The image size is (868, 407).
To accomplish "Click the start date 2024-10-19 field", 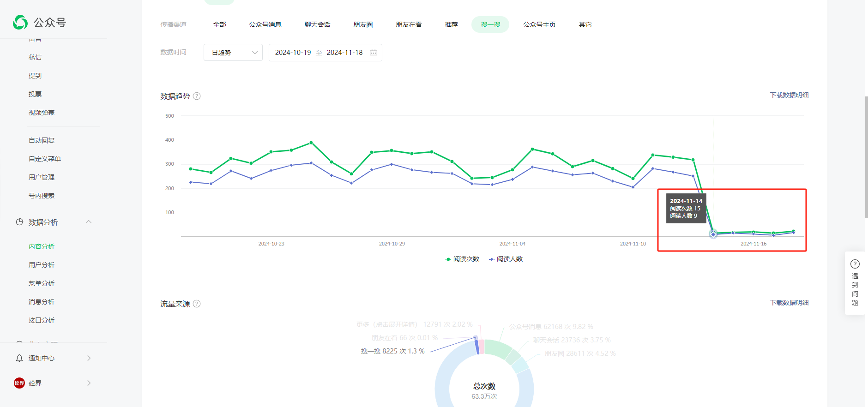I will (x=293, y=53).
